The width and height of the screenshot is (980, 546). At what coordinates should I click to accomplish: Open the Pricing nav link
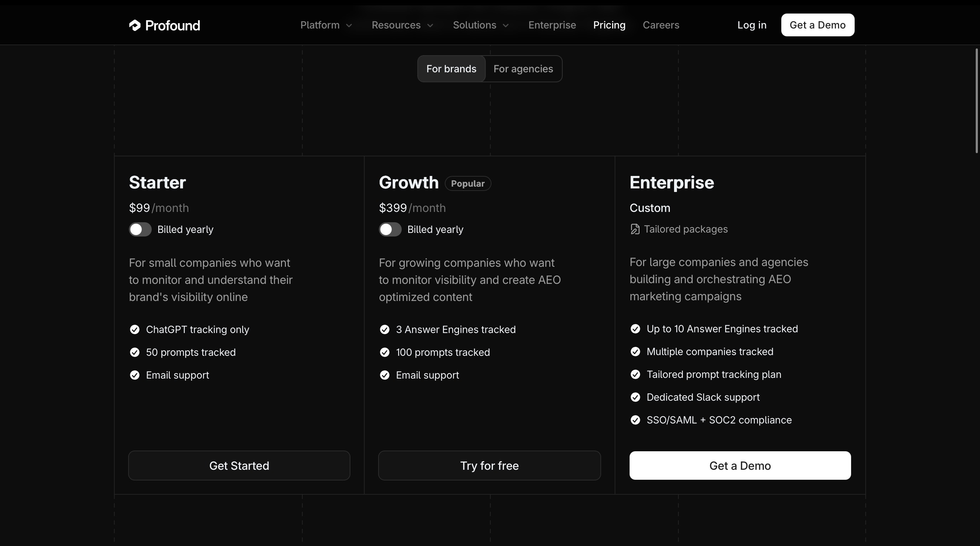coord(609,25)
